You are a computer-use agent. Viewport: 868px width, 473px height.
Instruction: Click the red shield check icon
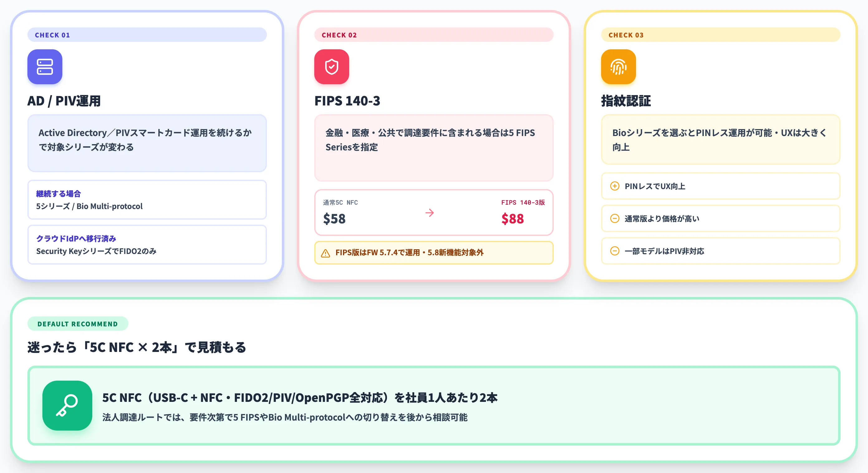pyautogui.click(x=331, y=67)
